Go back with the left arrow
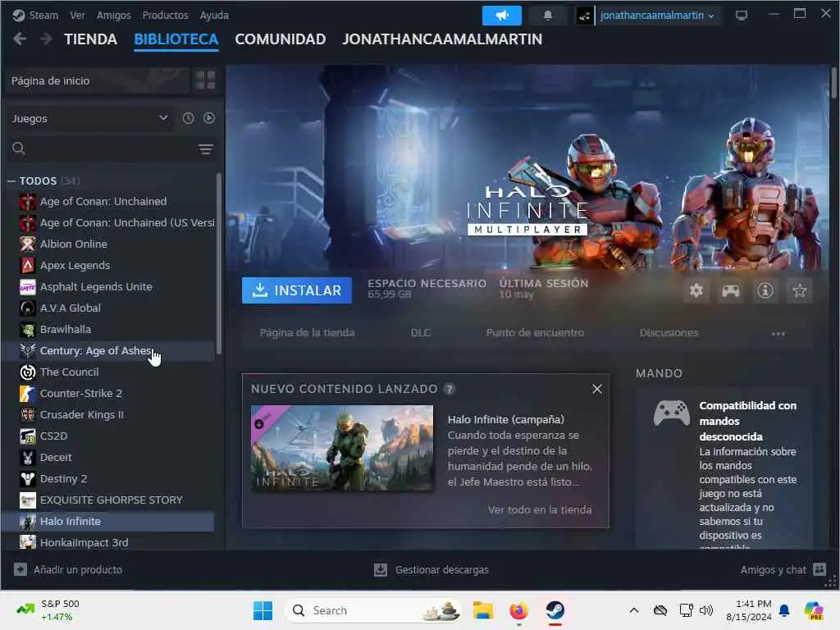Viewport: 840px width, 630px height. [x=20, y=39]
